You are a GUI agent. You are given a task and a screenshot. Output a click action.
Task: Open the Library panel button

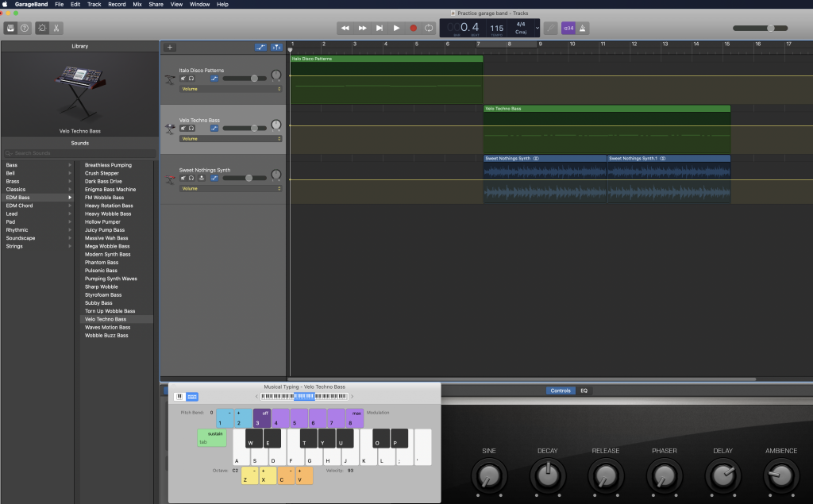point(10,28)
